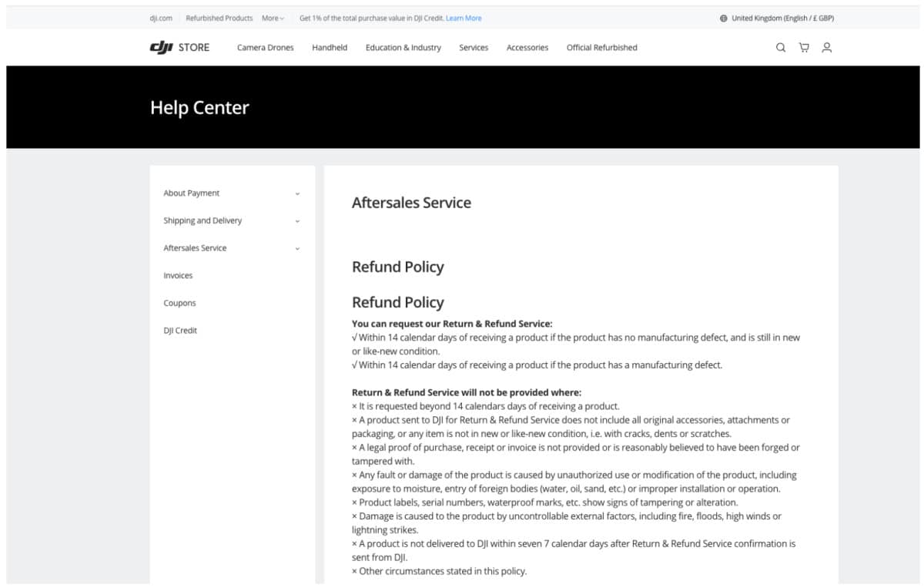
Task: Expand the Aftersales Service chevron
Action: point(297,249)
